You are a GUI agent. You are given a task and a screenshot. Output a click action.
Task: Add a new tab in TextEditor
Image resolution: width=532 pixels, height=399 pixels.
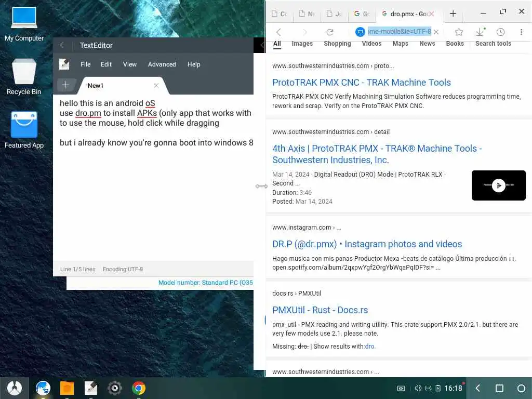[65, 85]
